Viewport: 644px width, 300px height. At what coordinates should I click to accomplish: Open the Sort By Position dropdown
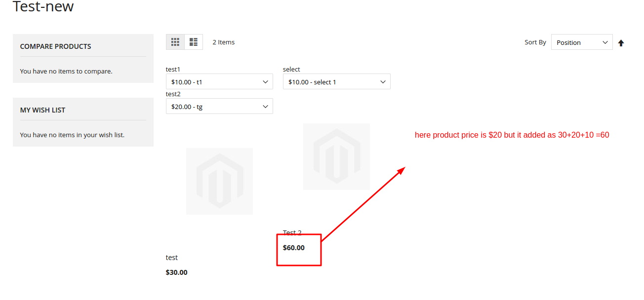coord(582,42)
